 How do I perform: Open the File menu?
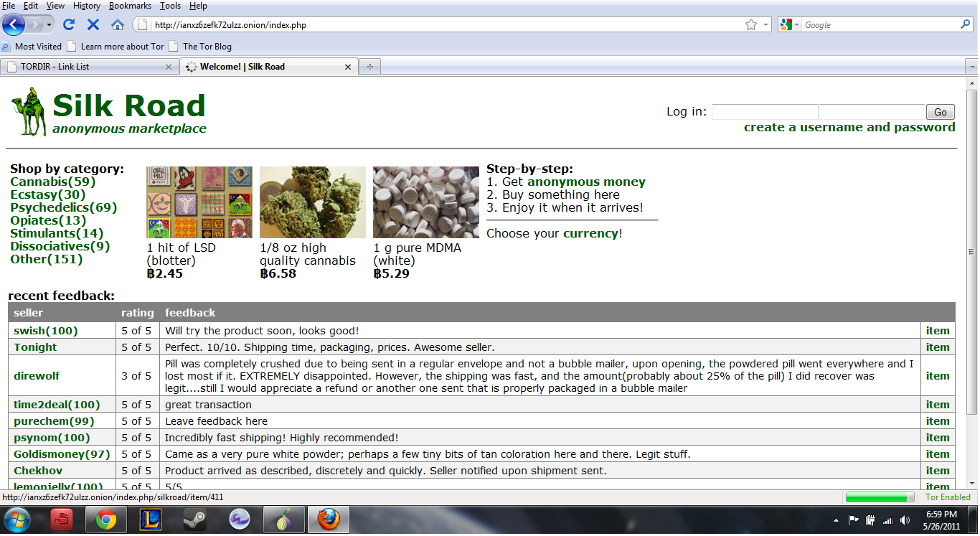point(9,6)
